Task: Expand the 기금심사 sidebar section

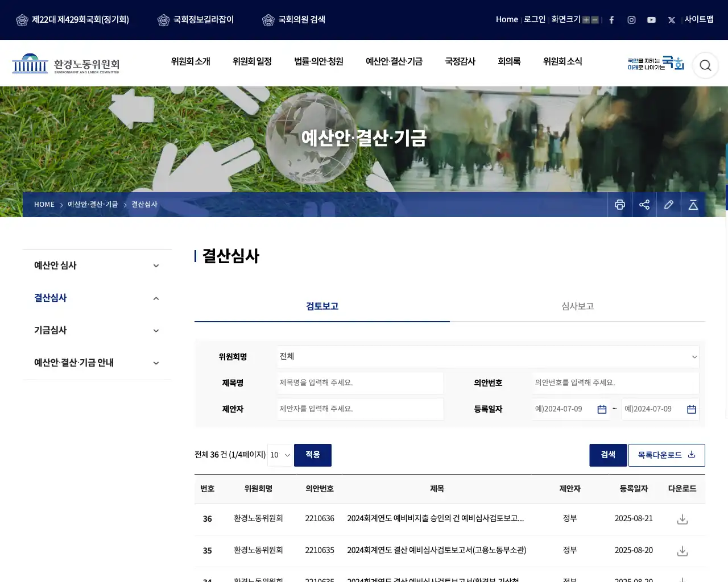Action: click(97, 330)
